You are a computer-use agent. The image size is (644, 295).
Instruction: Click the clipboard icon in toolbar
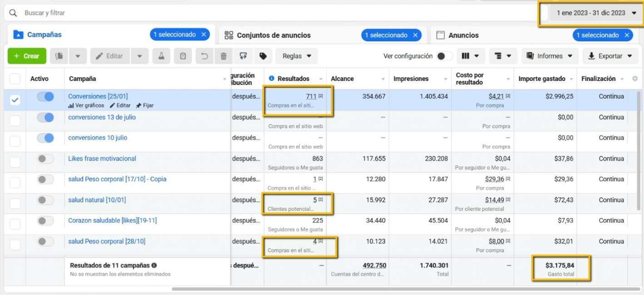point(183,56)
